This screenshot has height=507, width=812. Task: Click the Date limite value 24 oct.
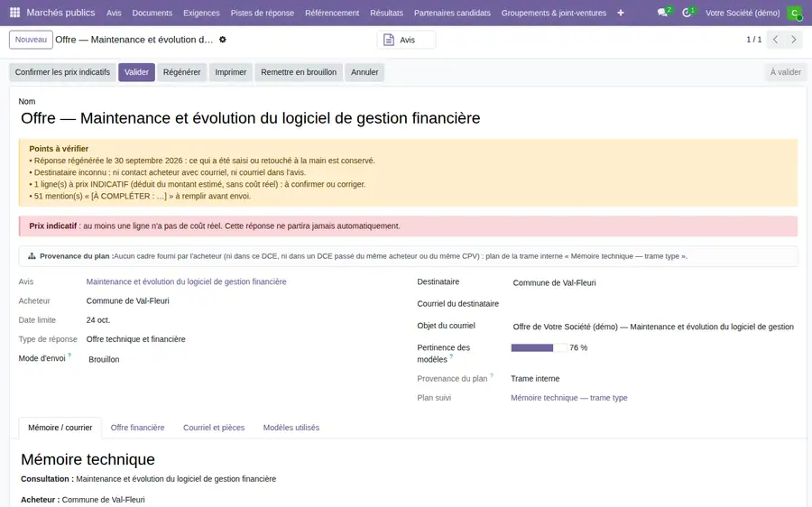98,320
